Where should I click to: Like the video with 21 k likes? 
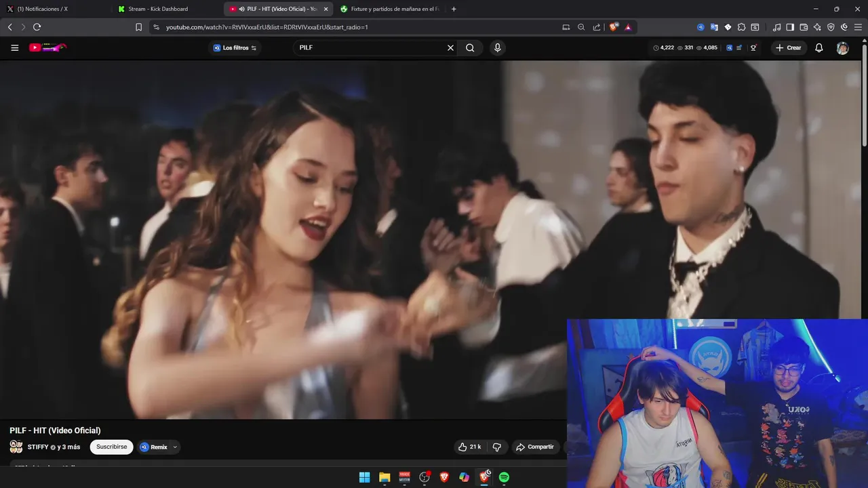point(470,447)
